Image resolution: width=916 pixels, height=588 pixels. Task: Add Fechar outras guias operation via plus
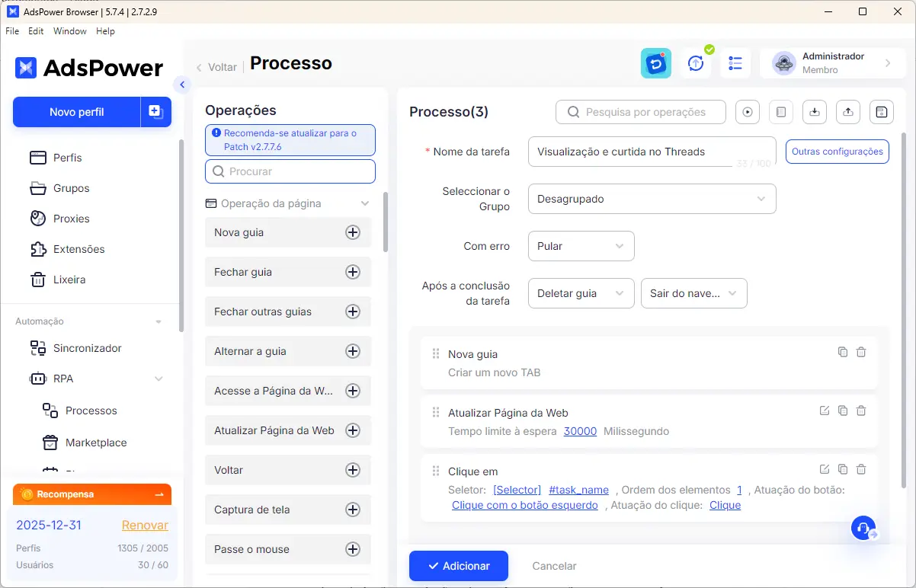(x=353, y=312)
